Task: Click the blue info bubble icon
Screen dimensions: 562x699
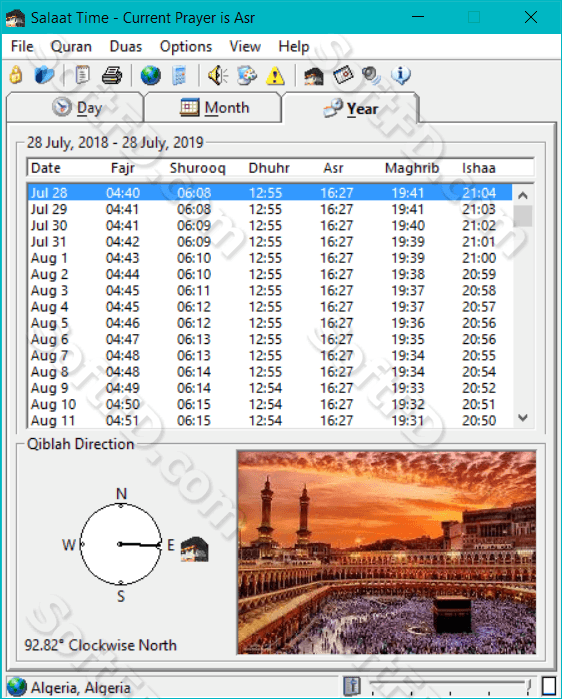Action: point(401,75)
